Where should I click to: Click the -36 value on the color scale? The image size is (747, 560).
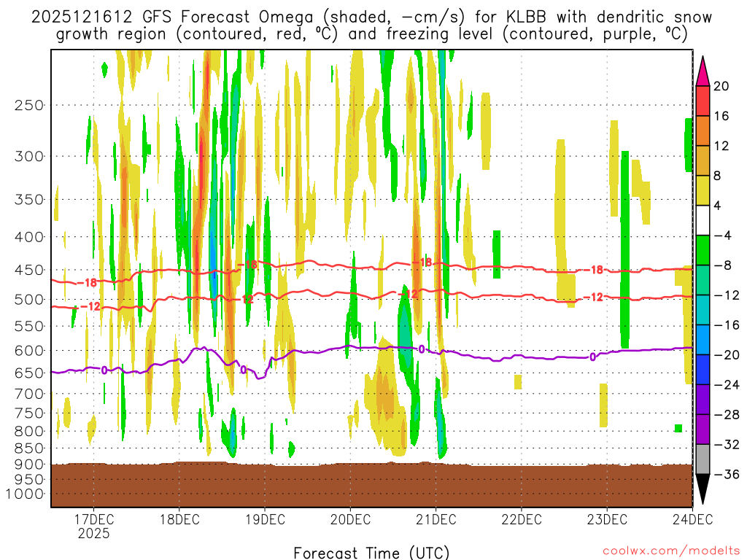click(x=727, y=474)
